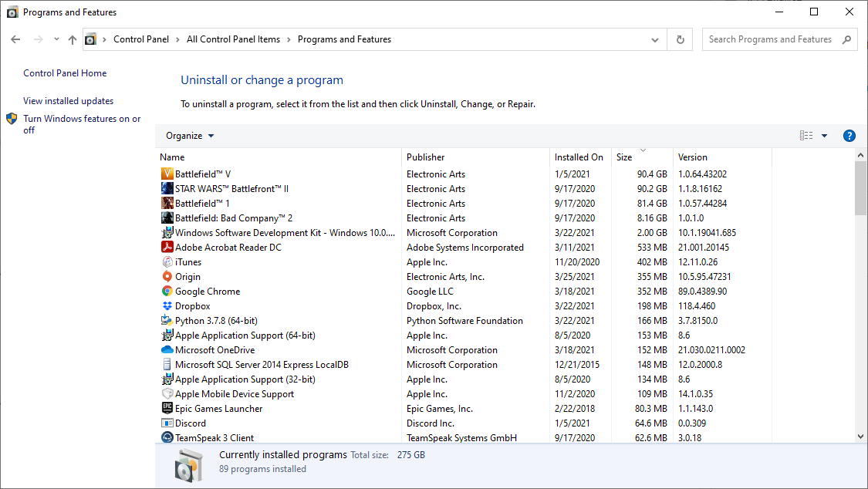This screenshot has width=868, height=489.
Task: Open help with the blue question mark
Action: coord(849,136)
